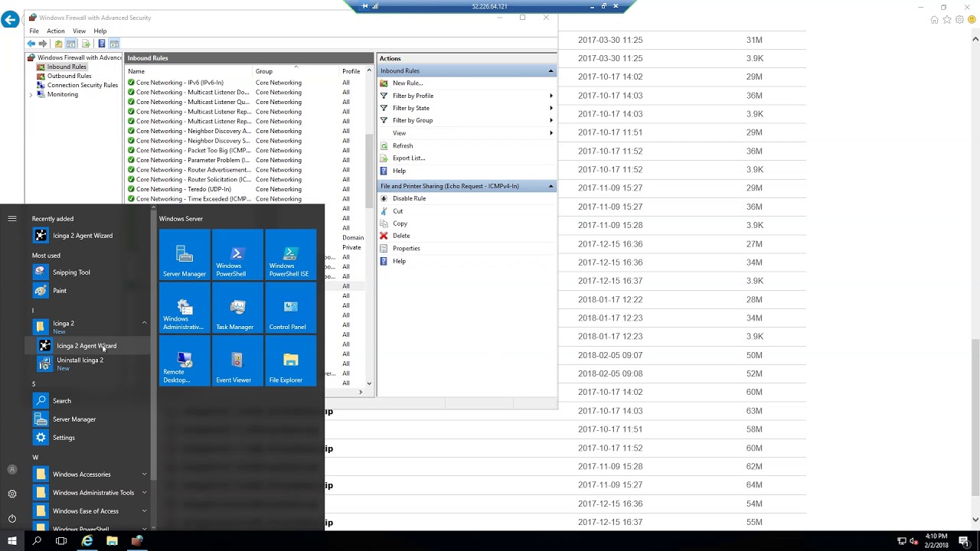
Task: Click the Forward arrow in the firewall toolbar
Action: [43, 44]
